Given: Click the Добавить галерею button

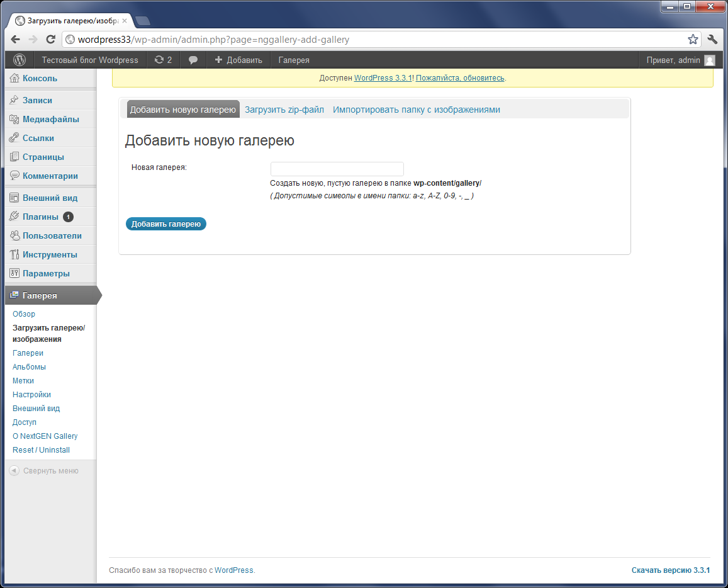Looking at the screenshot, I should click(165, 224).
